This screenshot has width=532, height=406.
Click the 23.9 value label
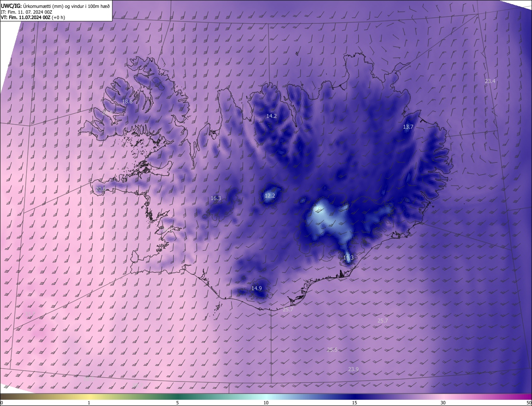tap(353, 369)
